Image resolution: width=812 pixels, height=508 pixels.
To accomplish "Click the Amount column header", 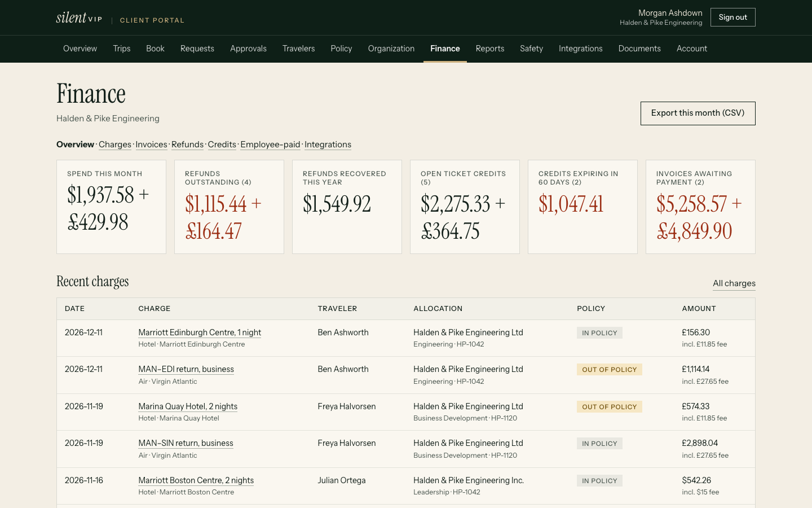I will 699,309.
